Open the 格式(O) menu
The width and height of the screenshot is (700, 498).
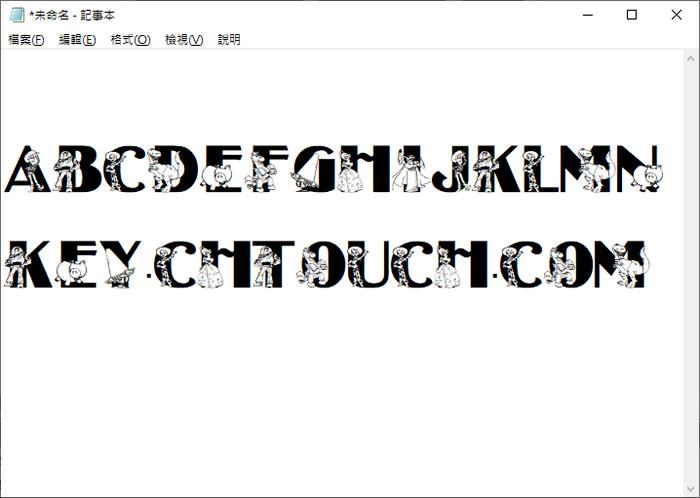[x=130, y=40]
